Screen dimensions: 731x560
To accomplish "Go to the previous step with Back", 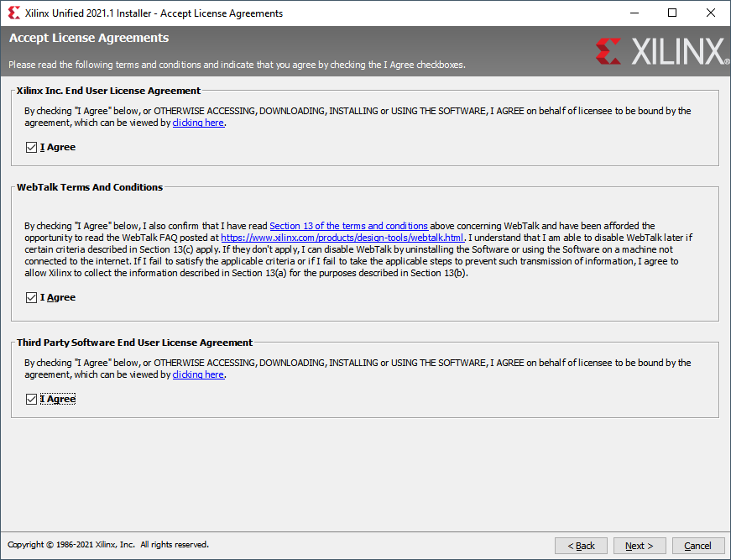I will pyautogui.click(x=581, y=546).
